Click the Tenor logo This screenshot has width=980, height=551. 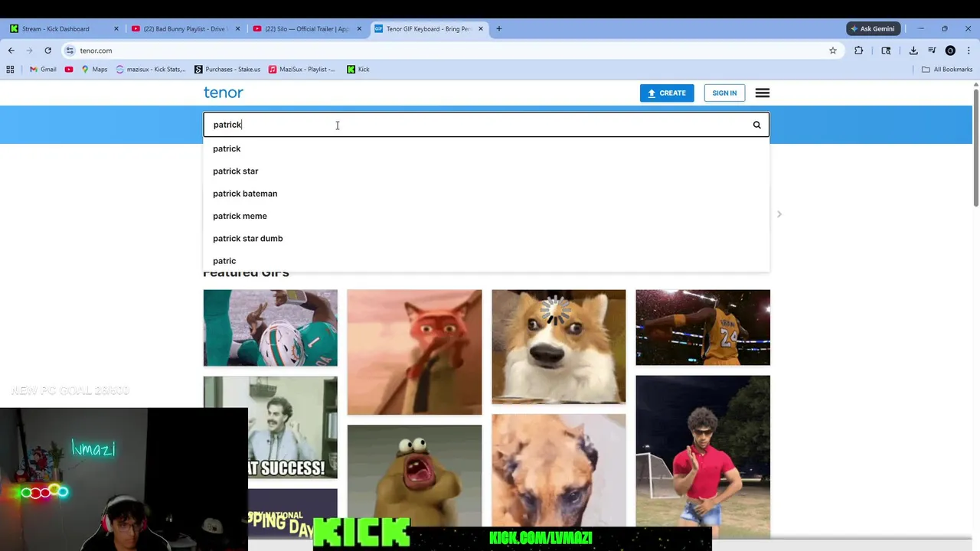pyautogui.click(x=223, y=93)
